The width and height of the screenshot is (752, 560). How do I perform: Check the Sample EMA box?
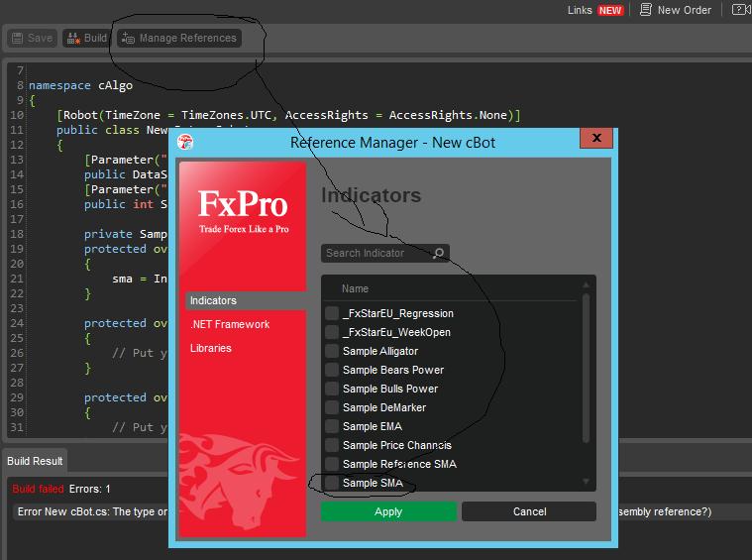tap(332, 426)
